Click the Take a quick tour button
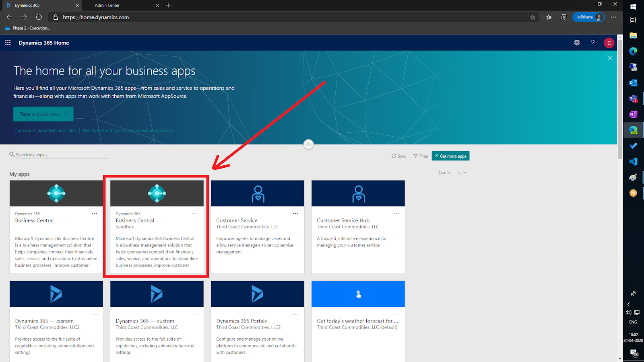644x362 pixels. tap(43, 114)
